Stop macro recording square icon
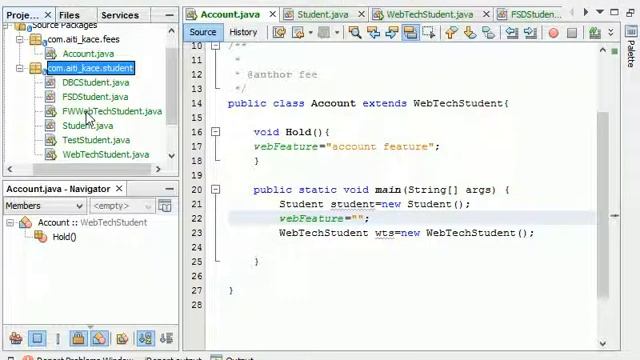Screen dimensions: 640x360 (572, 33)
